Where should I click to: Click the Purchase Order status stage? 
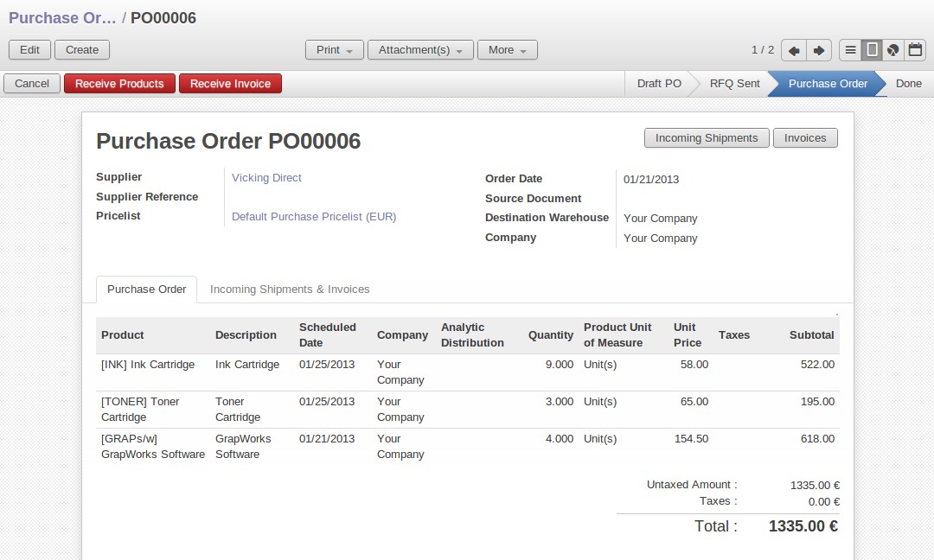[828, 84]
